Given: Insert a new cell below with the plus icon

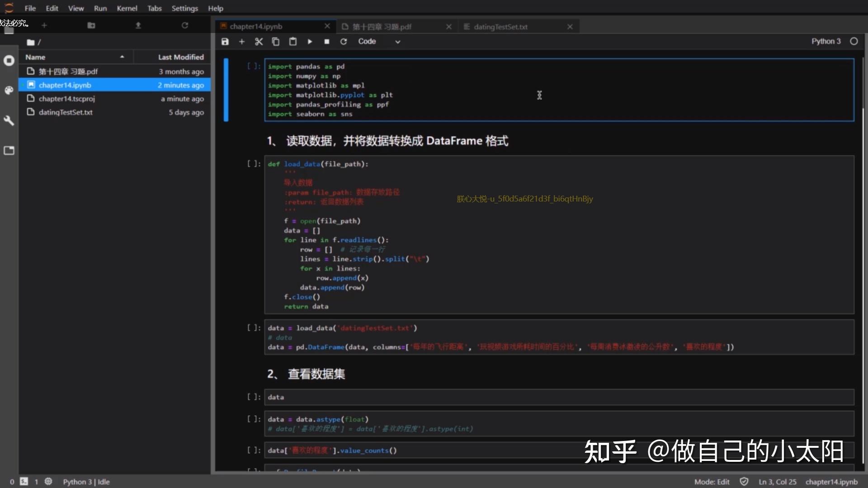Looking at the screenshot, I should (242, 42).
